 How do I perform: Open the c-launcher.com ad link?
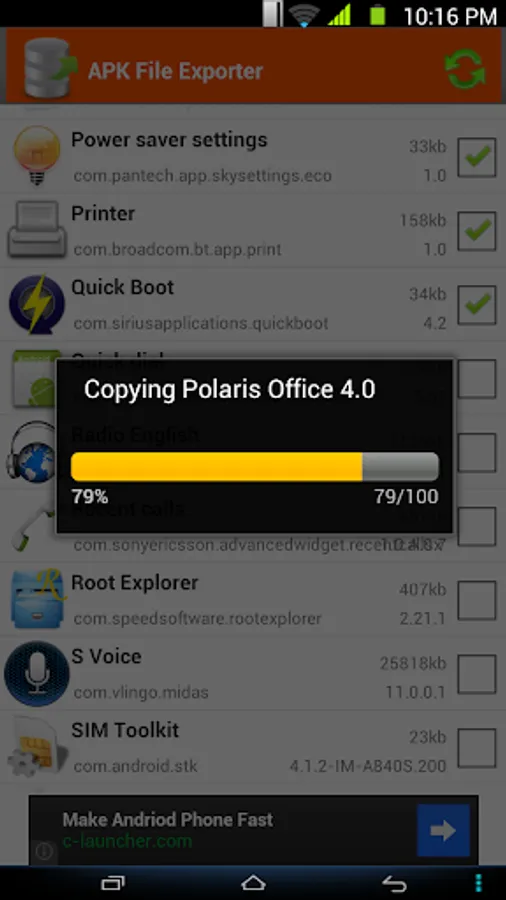click(x=127, y=841)
